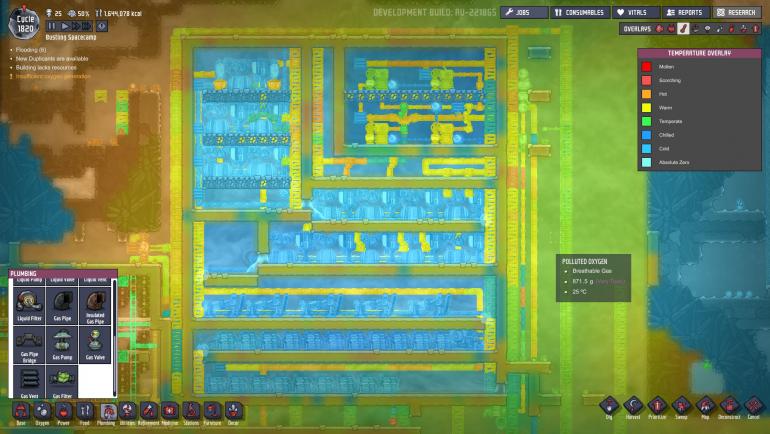
Task: Open the Food build category
Action: [x=84, y=413]
